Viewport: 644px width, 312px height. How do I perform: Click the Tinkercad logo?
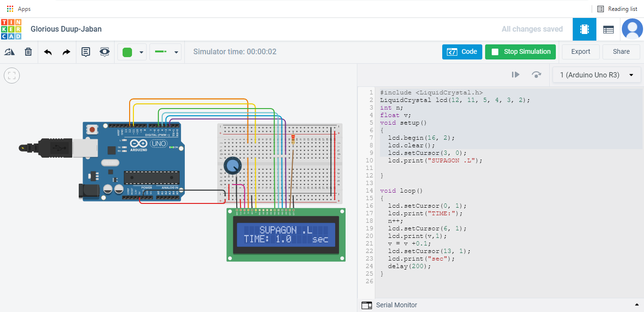click(x=11, y=29)
